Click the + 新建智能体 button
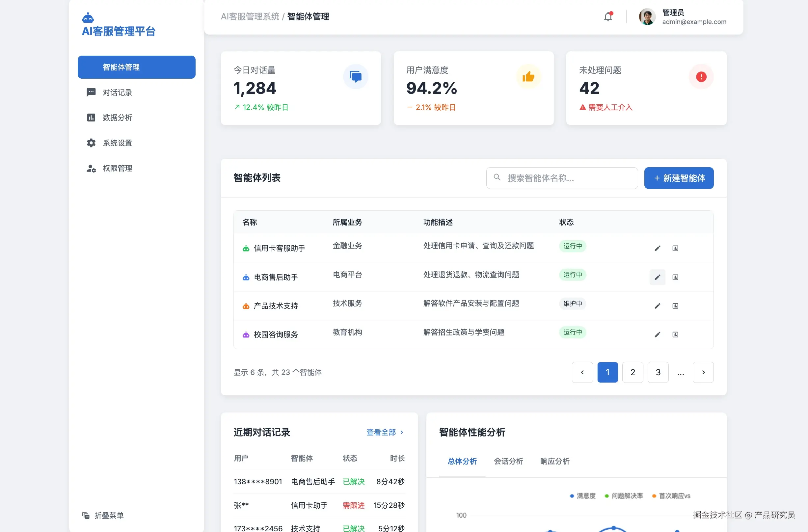 point(679,178)
